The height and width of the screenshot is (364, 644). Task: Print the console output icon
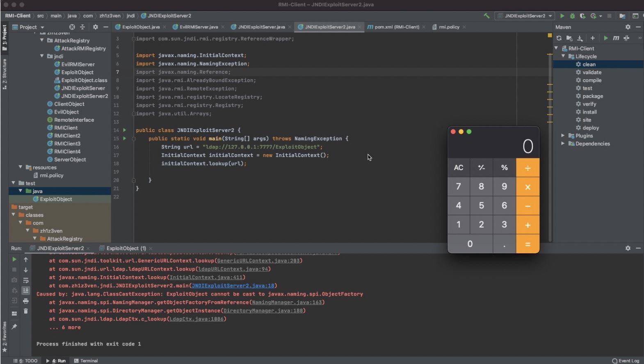[26, 301]
